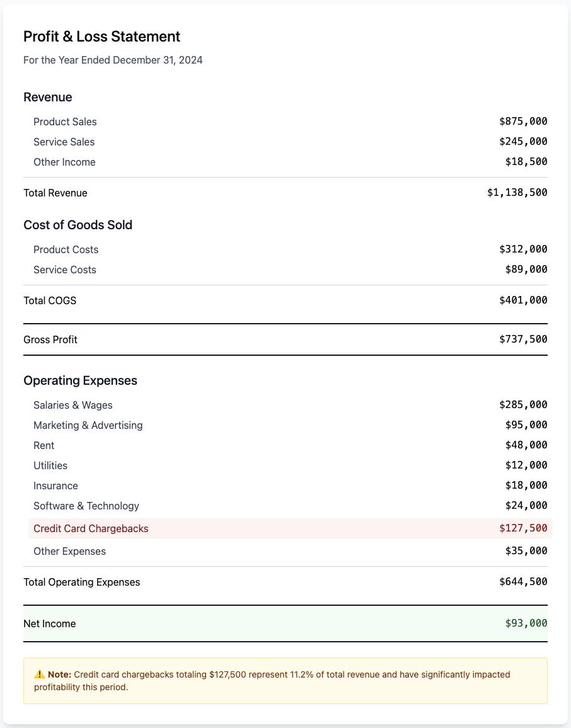Click the Marketing & Advertising amount

point(526,425)
